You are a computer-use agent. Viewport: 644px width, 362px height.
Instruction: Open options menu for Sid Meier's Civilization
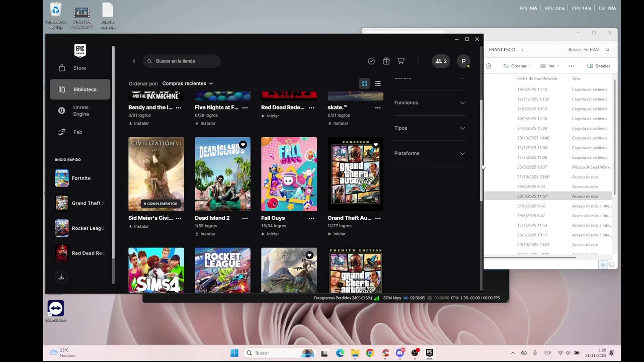tap(179, 218)
